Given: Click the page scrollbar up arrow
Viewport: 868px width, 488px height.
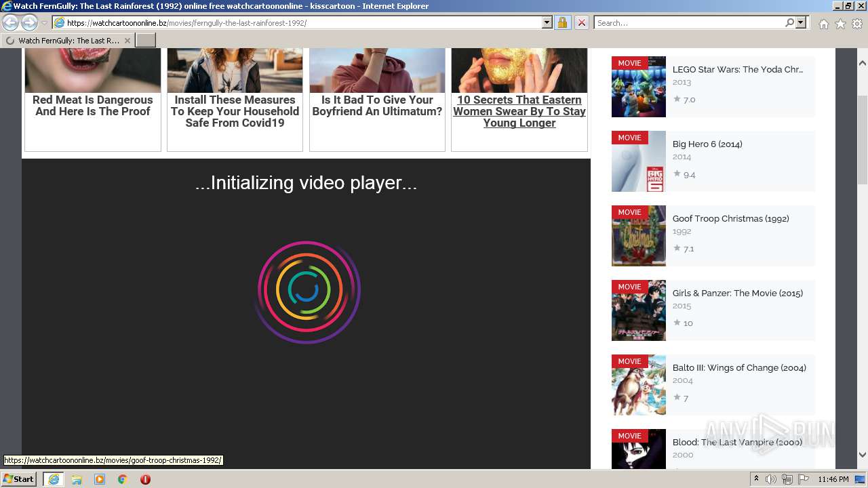Looking at the screenshot, I should (x=863, y=63).
